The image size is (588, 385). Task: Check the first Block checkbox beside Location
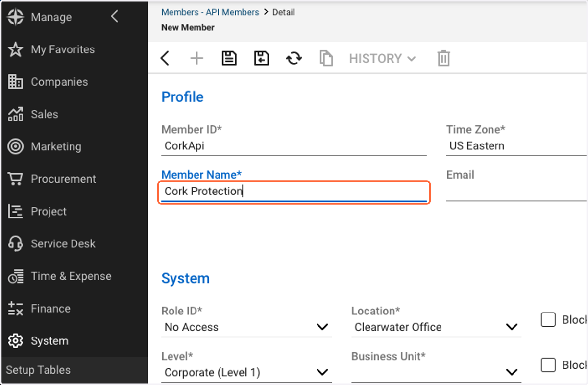pos(548,320)
